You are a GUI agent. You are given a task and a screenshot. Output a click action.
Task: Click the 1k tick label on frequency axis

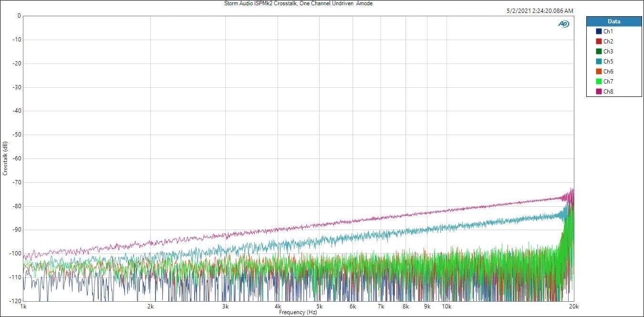coord(24,306)
